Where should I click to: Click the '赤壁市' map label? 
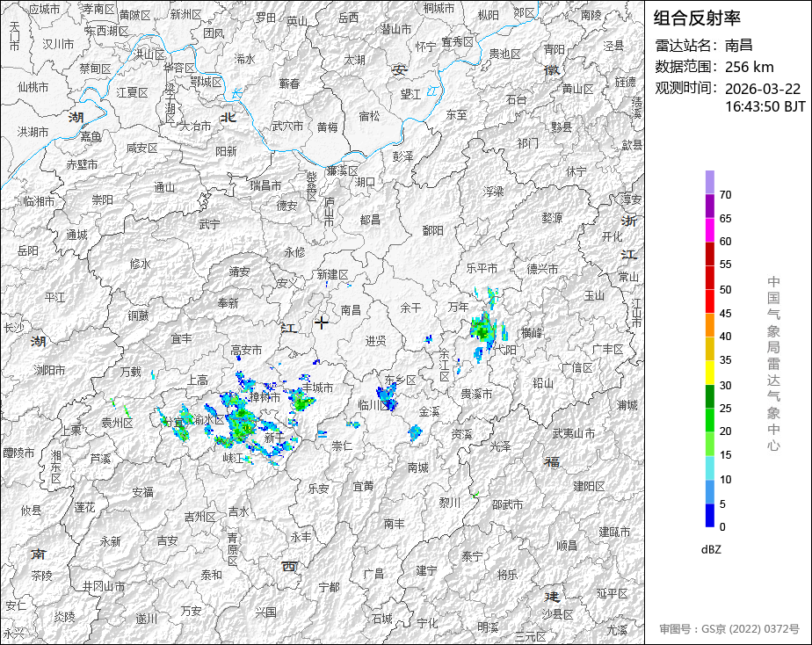point(82,164)
